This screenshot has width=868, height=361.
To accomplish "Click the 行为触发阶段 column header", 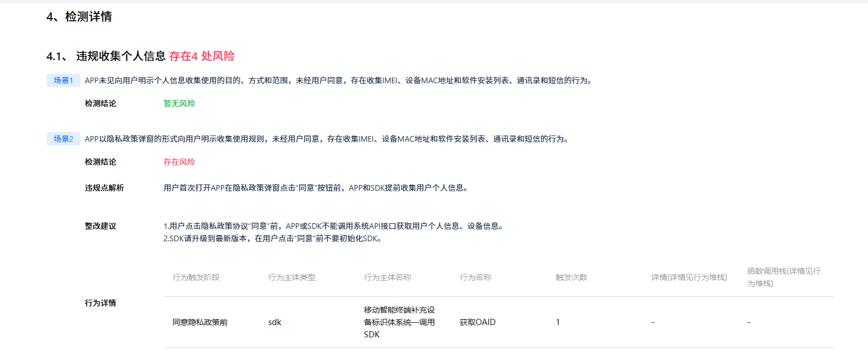I will [196, 277].
